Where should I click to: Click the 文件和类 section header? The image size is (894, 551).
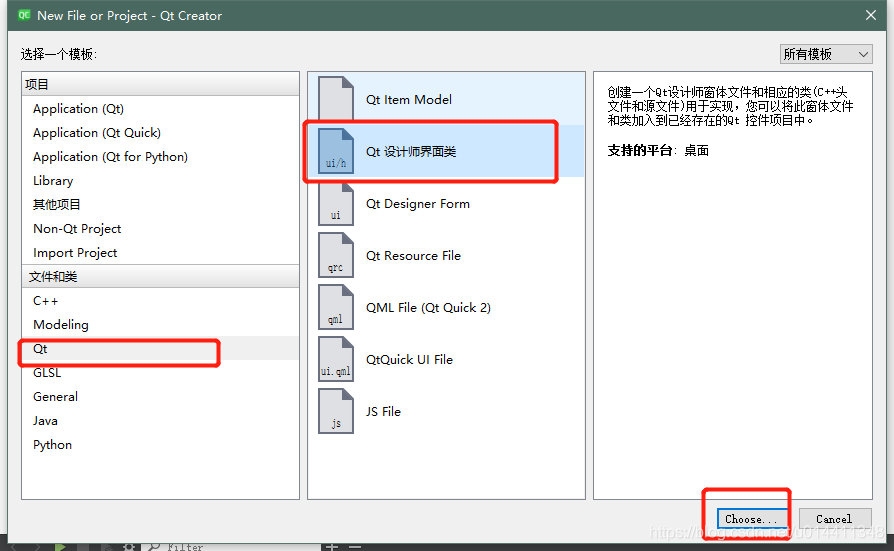tap(160, 276)
